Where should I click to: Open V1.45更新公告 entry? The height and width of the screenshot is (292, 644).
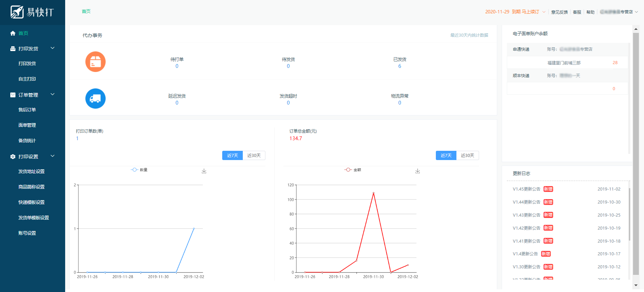[527, 189]
